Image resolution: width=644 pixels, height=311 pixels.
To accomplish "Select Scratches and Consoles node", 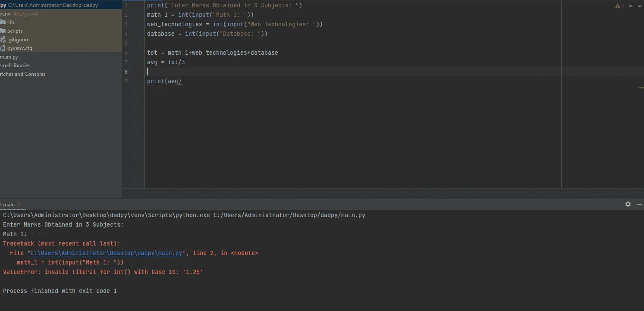I will (22, 74).
